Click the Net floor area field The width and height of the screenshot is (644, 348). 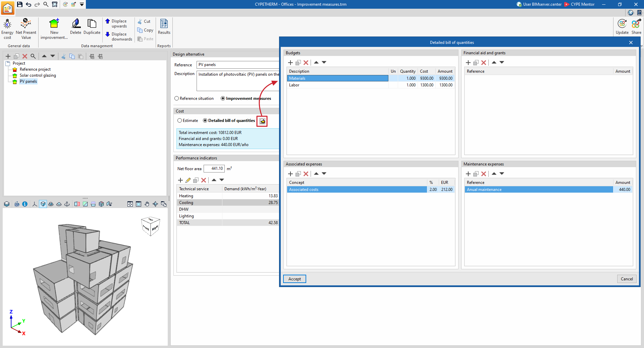pos(214,169)
